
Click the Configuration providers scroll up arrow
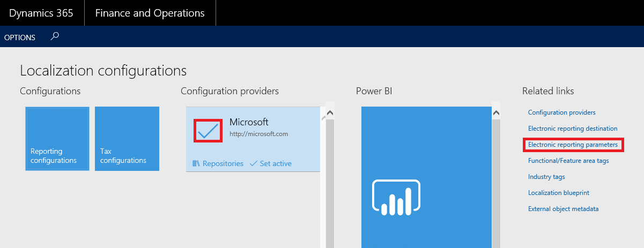(x=330, y=113)
